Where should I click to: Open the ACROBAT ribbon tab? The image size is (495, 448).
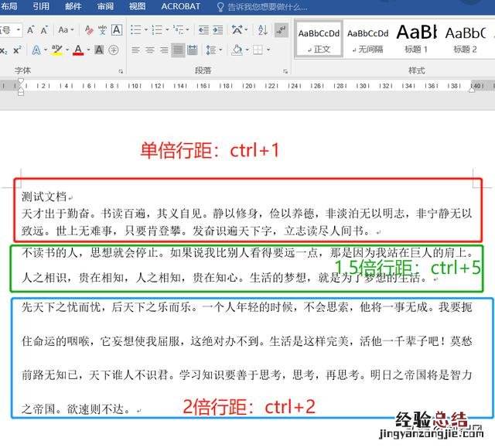180,6
